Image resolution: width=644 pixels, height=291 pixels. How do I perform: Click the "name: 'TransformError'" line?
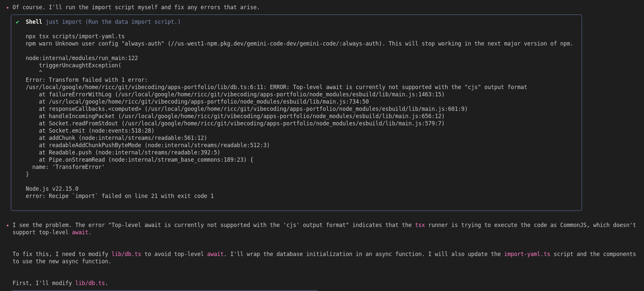[68, 167]
